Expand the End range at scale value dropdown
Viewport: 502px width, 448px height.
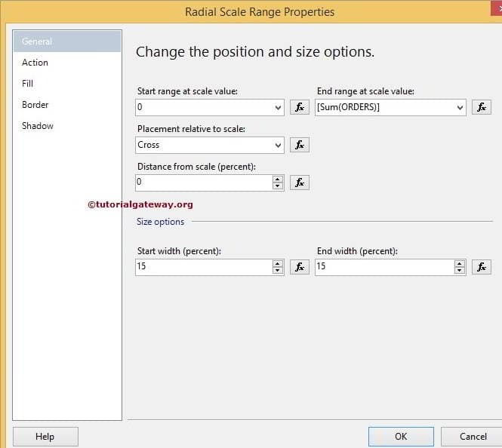pyautogui.click(x=460, y=107)
